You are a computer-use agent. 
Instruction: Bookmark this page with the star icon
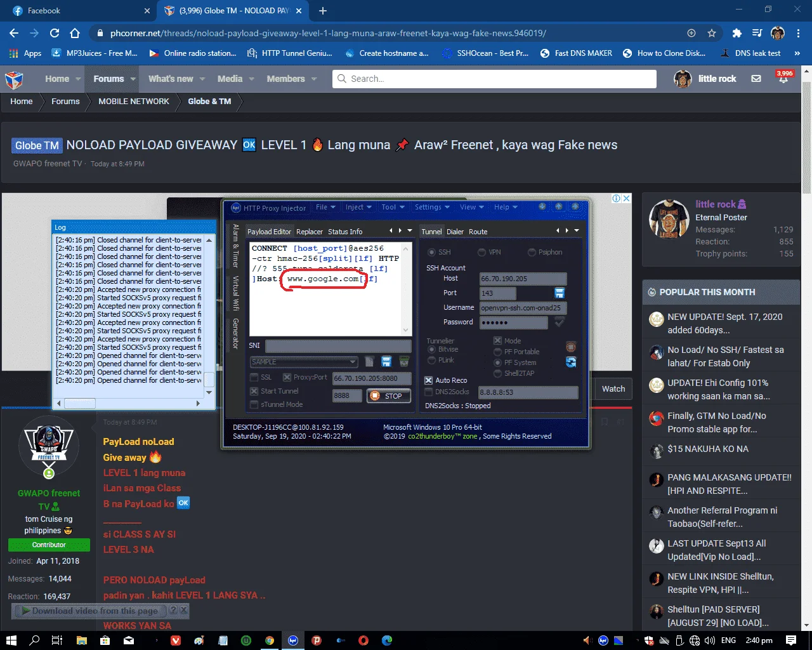point(712,33)
